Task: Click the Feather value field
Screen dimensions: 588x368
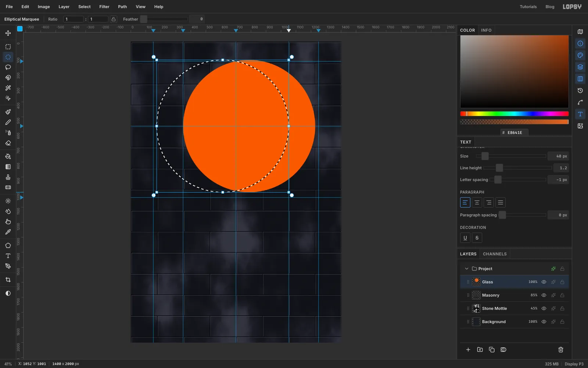Action: [x=197, y=19]
